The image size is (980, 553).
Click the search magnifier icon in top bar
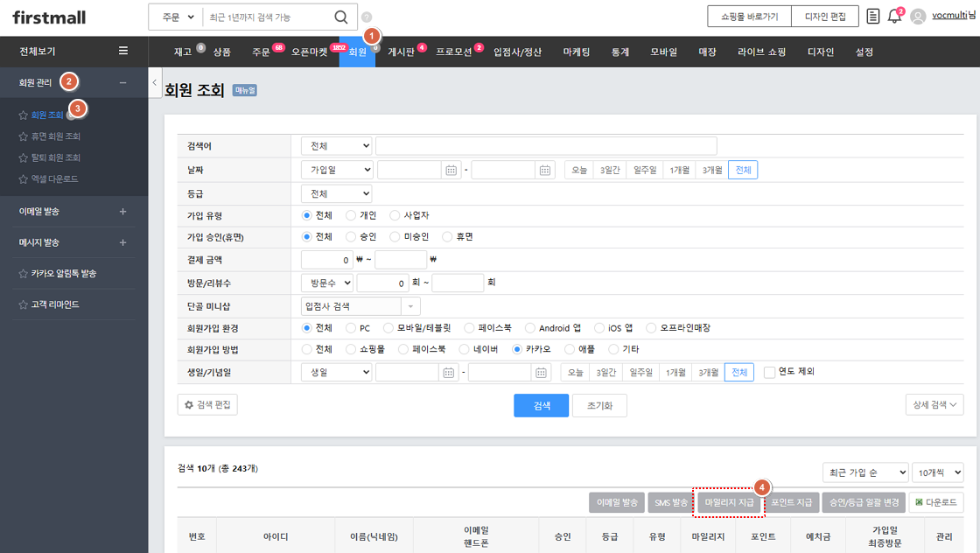click(x=340, y=17)
